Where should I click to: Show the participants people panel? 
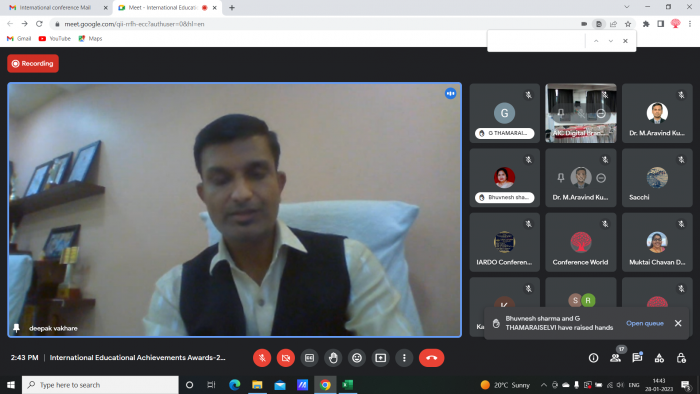[x=616, y=358]
